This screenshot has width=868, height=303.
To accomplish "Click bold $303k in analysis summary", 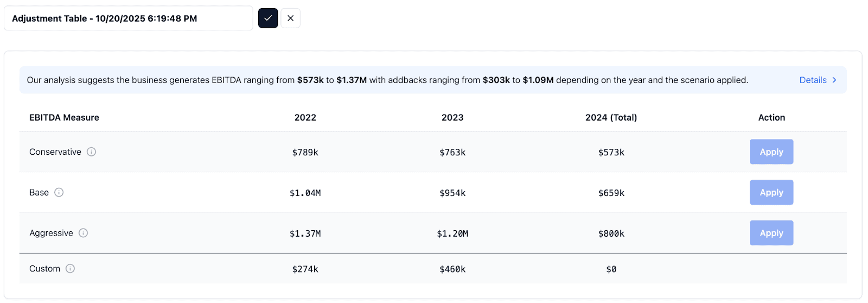I will pos(496,80).
